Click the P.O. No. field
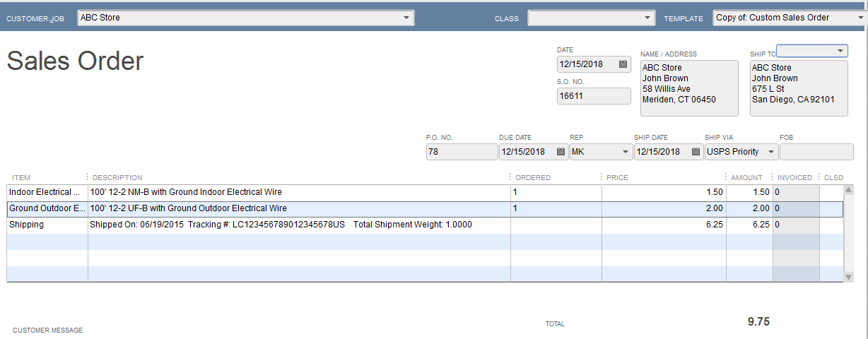 [461, 152]
